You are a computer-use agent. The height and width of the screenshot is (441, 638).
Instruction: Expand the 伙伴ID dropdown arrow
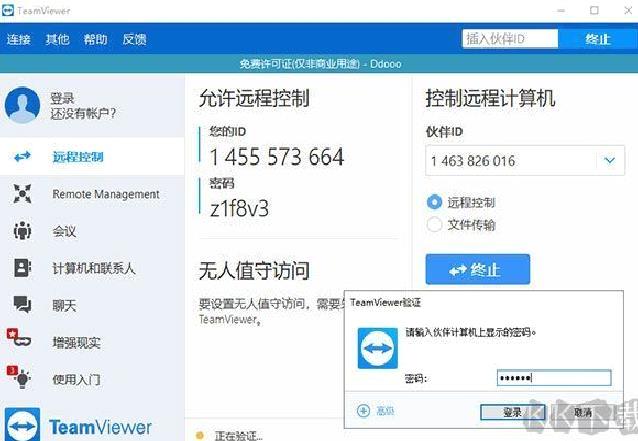(610, 160)
